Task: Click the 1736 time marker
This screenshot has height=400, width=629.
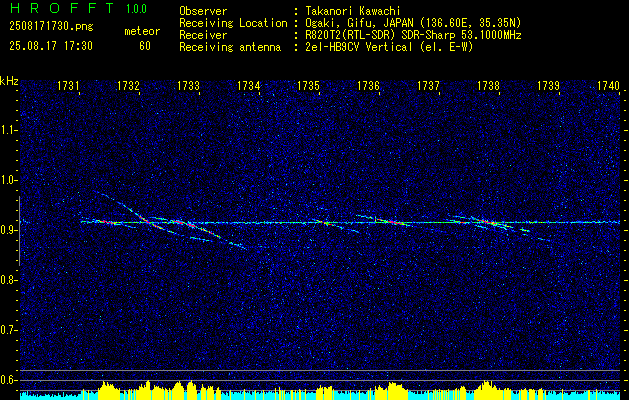Action: (369, 86)
